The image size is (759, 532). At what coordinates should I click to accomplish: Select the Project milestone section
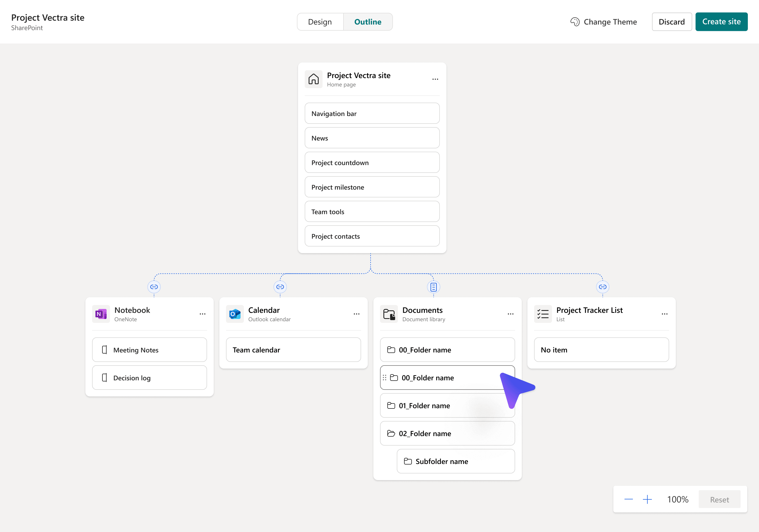(372, 187)
